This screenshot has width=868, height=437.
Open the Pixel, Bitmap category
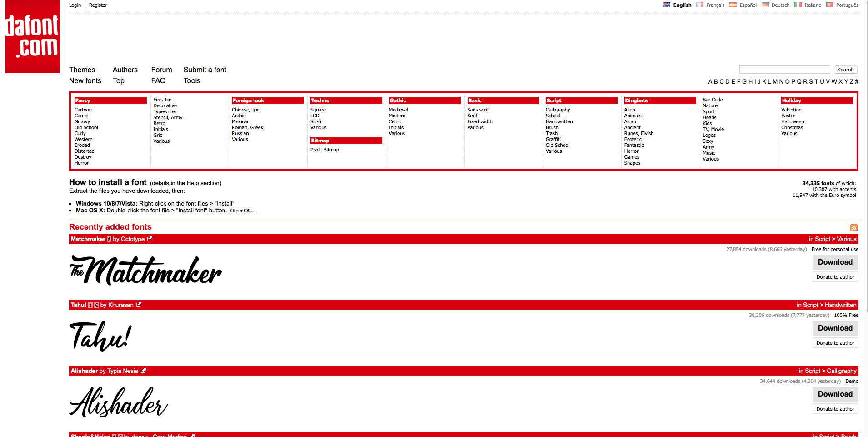[324, 150]
